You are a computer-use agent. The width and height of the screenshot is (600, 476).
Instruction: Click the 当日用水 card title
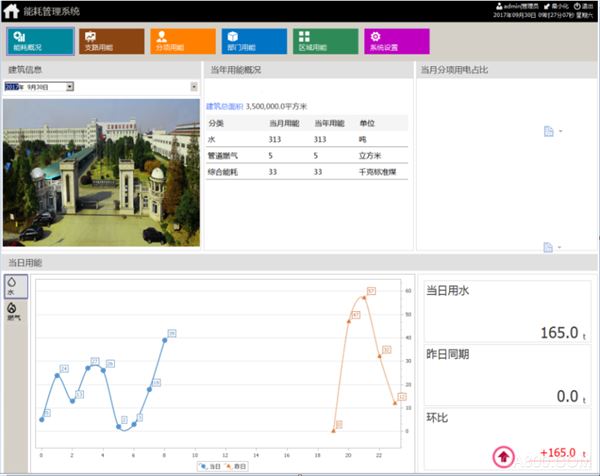pyautogui.click(x=448, y=291)
